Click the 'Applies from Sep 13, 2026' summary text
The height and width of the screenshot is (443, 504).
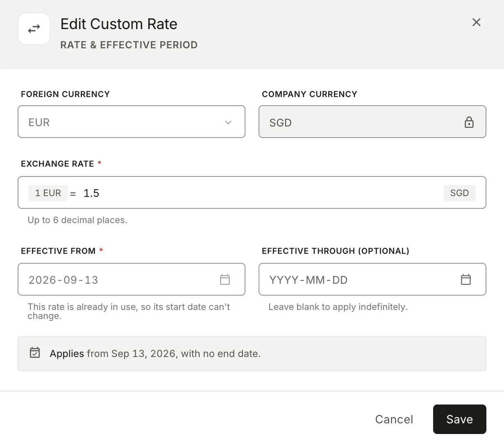tap(155, 354)
